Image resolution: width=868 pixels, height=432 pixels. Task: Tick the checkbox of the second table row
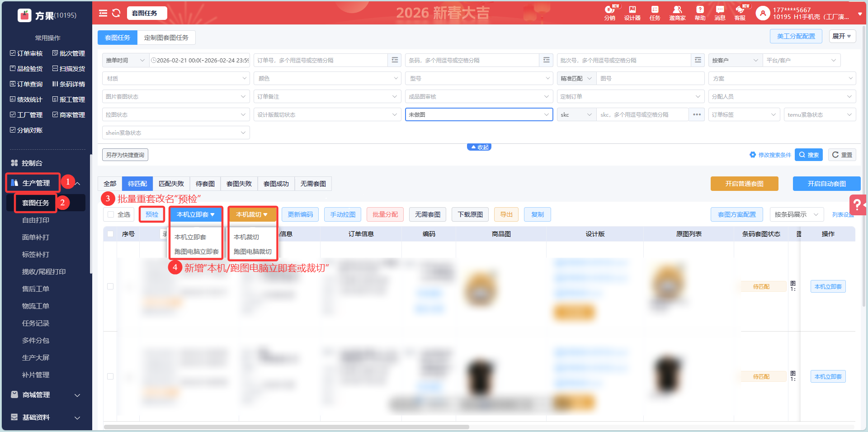[x=110, y=376]
